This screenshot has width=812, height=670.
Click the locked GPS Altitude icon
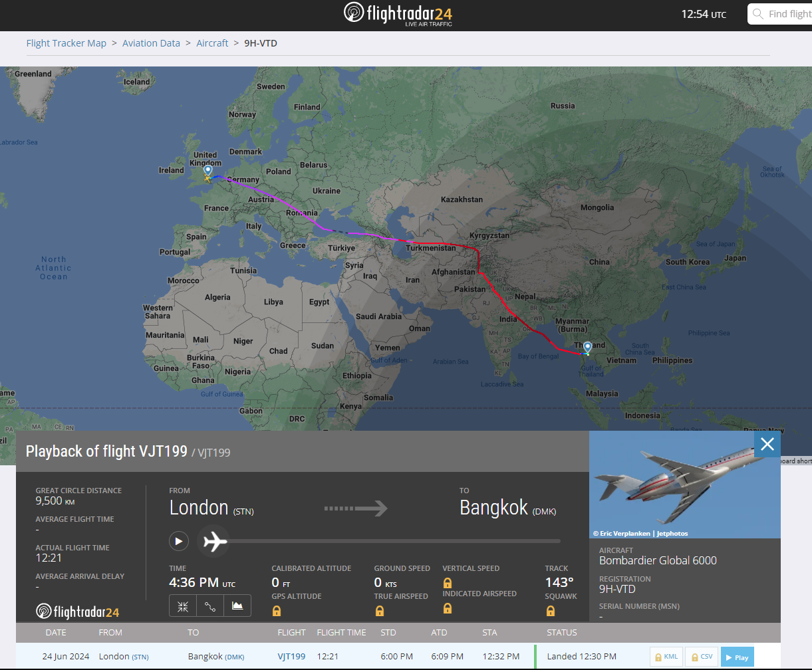277,611
